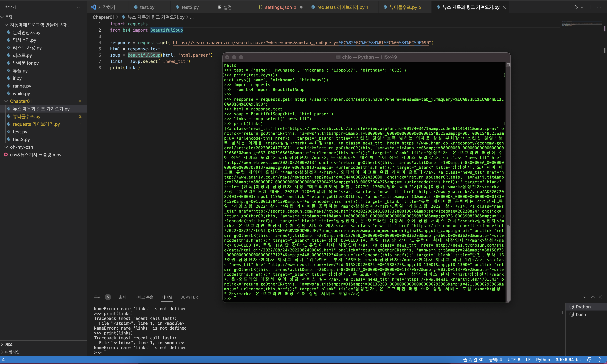607x364 pixels.
Task: Open feedback icon in status bar
Action: 589,360
